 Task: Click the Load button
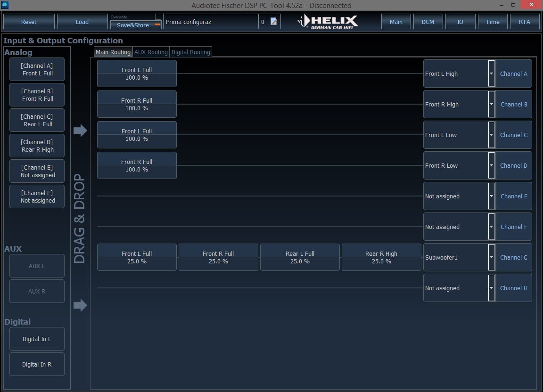pos(82,22)
